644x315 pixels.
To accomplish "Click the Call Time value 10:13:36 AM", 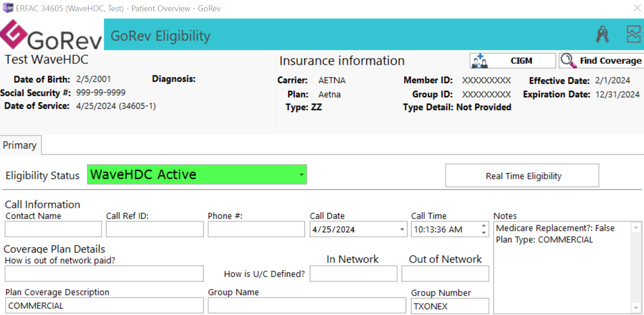I will (438, 229).
